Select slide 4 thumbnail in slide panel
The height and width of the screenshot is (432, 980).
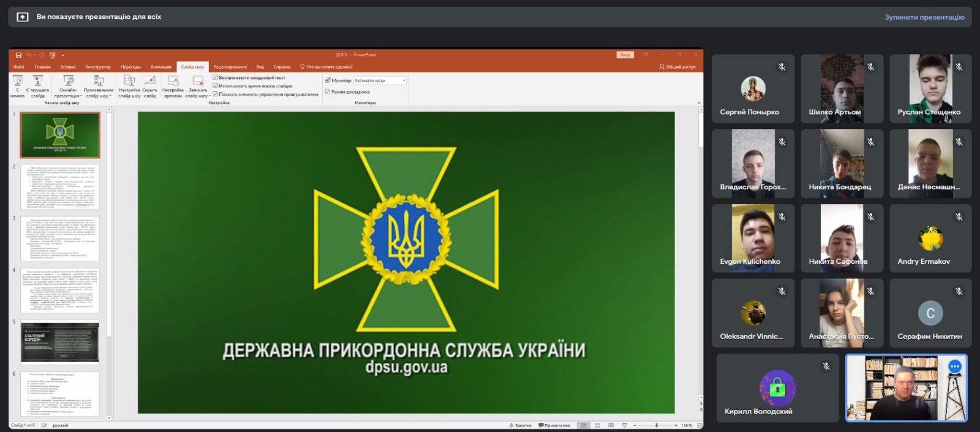pos(60,290)
